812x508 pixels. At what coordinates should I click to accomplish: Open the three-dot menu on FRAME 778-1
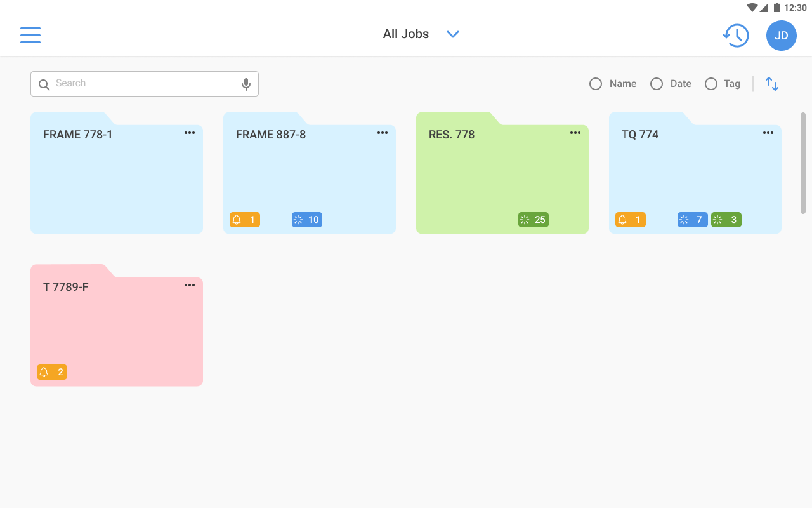pyautogui.click(x=190, y=133)
